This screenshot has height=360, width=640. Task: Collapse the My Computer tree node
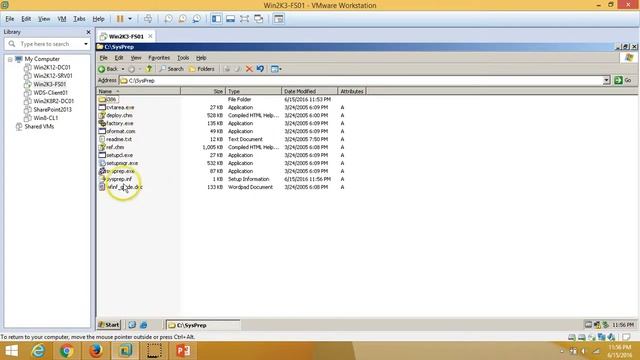(10, 59)
